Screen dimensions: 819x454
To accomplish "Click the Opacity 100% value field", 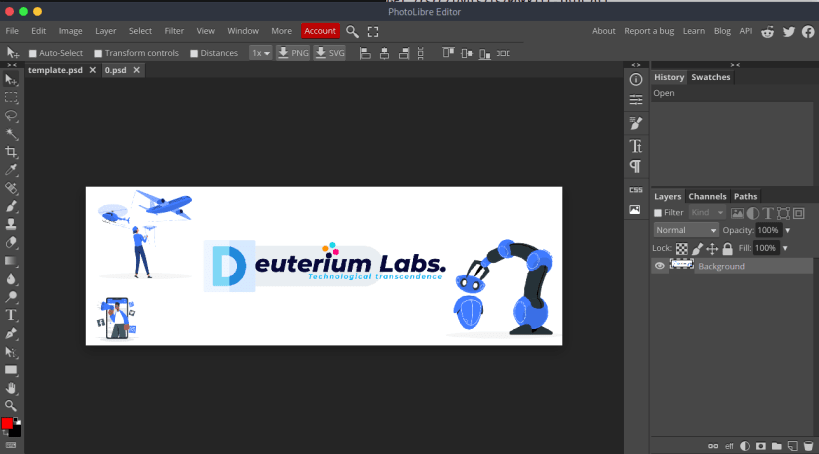I will coord(768,230).
